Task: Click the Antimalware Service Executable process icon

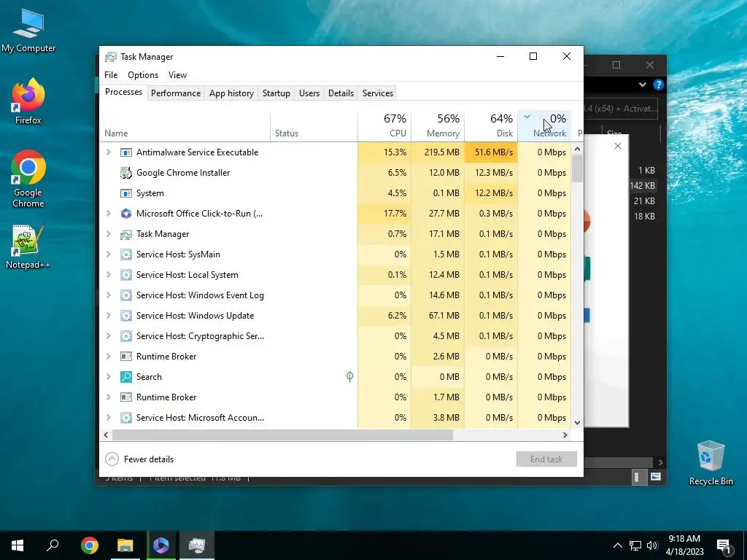Action: coord(125,152)
